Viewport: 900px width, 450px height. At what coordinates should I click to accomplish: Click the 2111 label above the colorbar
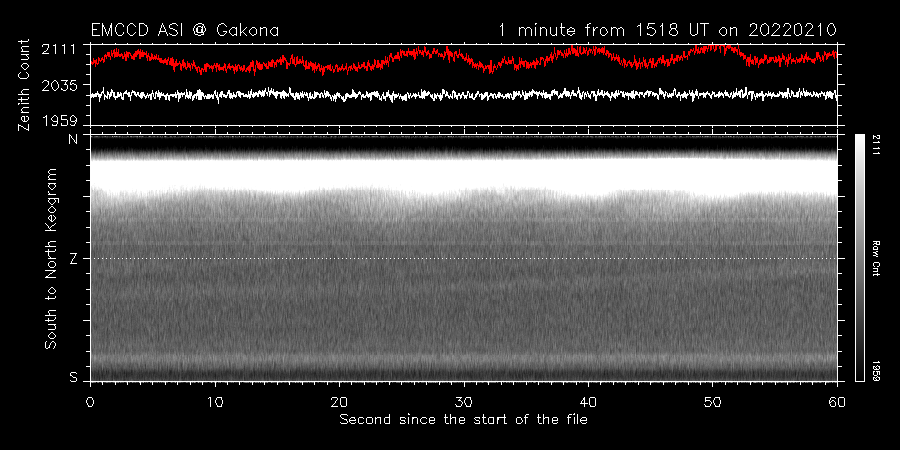[877, 143]
